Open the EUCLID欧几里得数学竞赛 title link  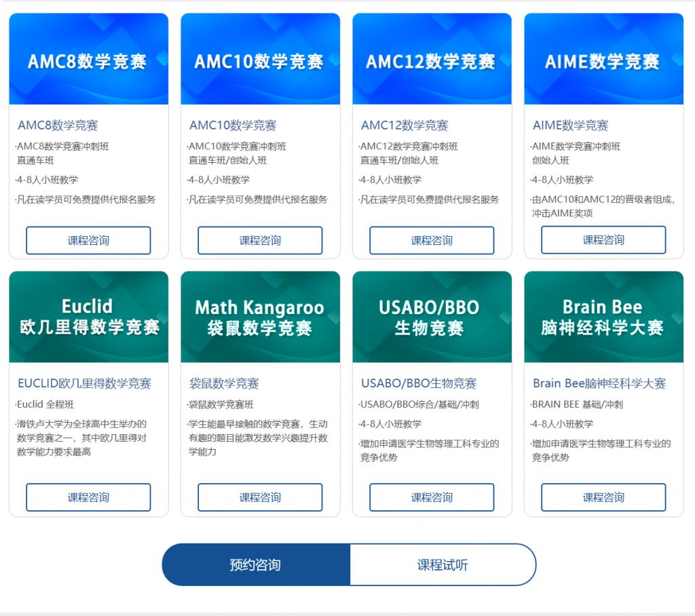[x=83, y=384]
